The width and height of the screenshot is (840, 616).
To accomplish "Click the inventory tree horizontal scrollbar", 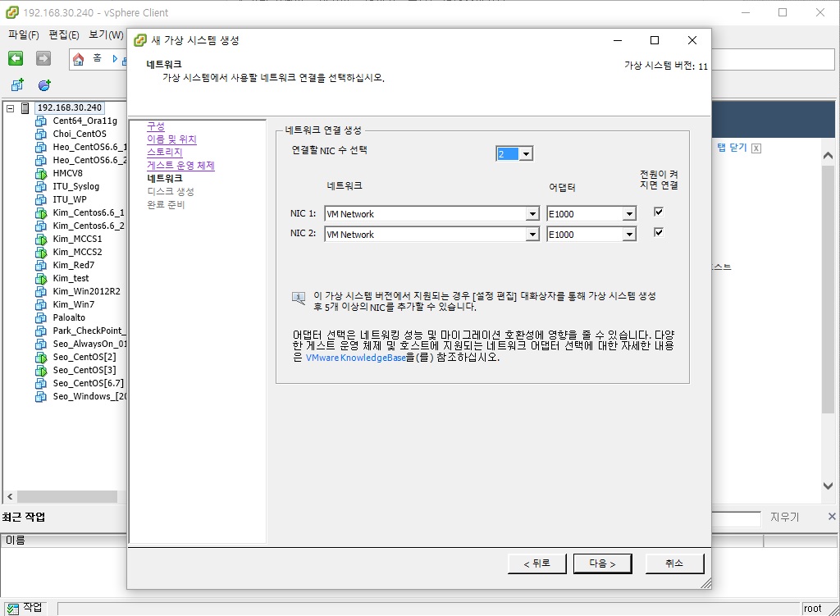I will coord(66,496).
